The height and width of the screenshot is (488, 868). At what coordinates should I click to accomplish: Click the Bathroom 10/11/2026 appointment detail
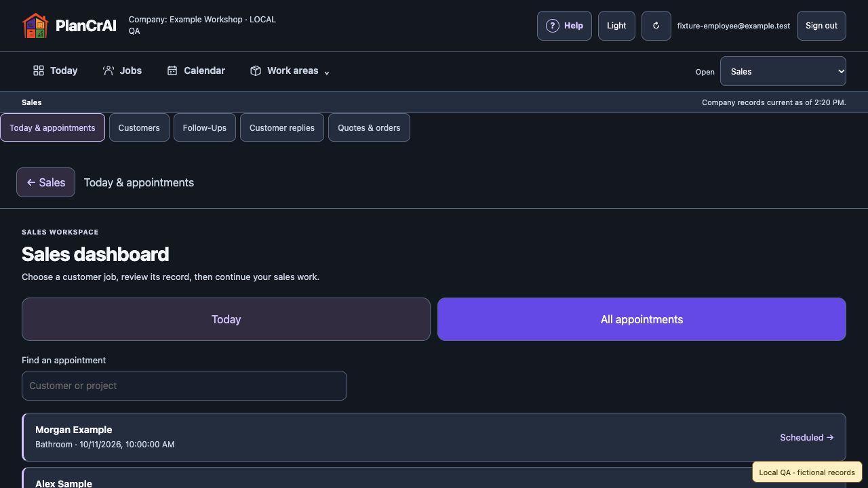(105, 445)
